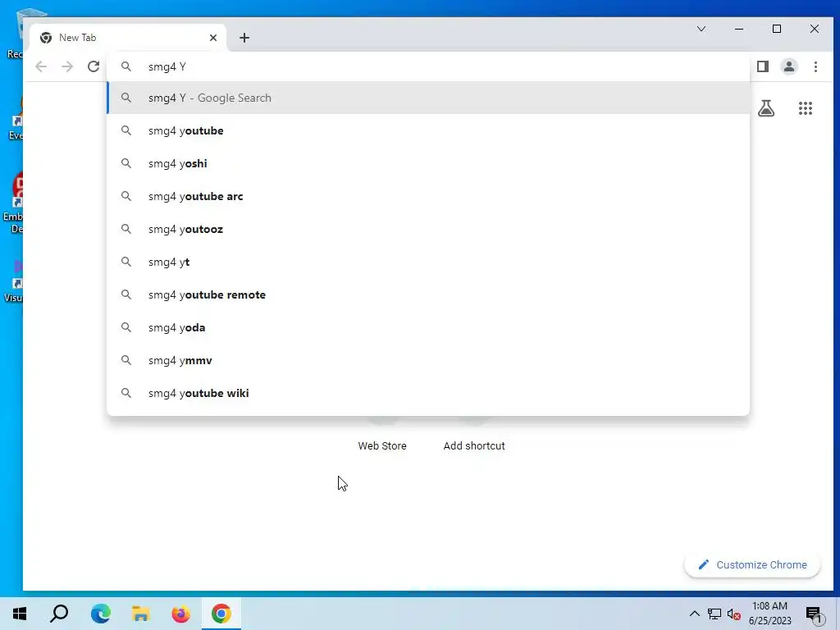Open Windows taskbar search
Viewport: 840px width, 630px height.
point(59,614)
